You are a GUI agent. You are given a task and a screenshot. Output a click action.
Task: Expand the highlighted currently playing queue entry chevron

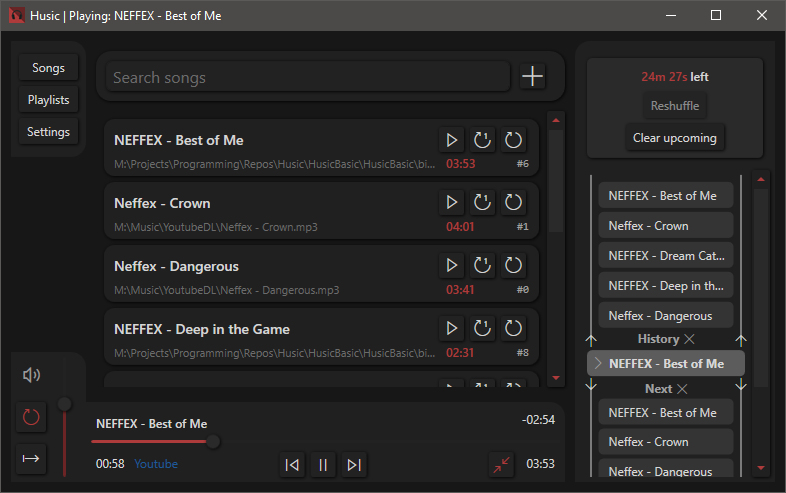coord(598,363)
